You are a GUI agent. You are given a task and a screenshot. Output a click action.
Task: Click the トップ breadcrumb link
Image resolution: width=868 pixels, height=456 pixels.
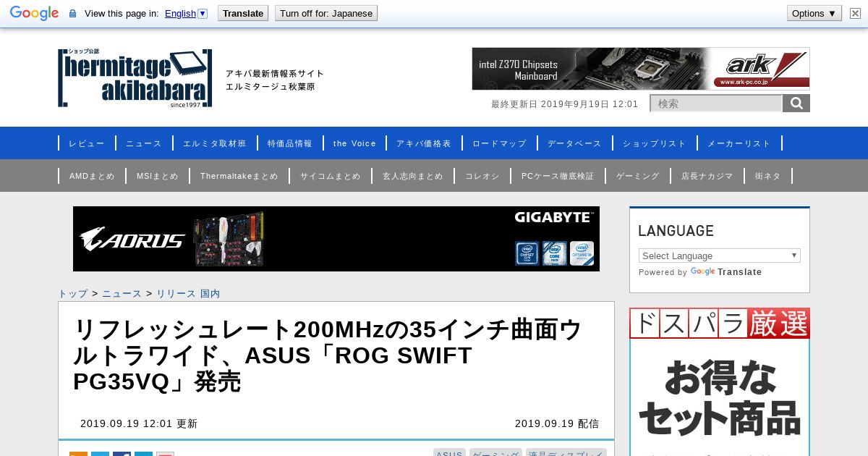click(x=73, y=293)
